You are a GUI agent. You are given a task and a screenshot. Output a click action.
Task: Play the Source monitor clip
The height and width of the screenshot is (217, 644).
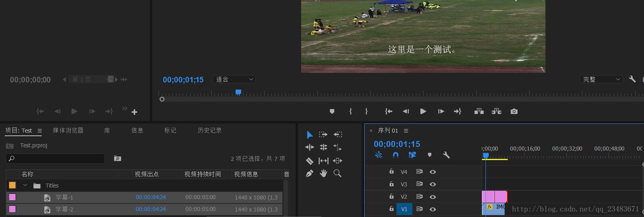(x=74, y=111)
